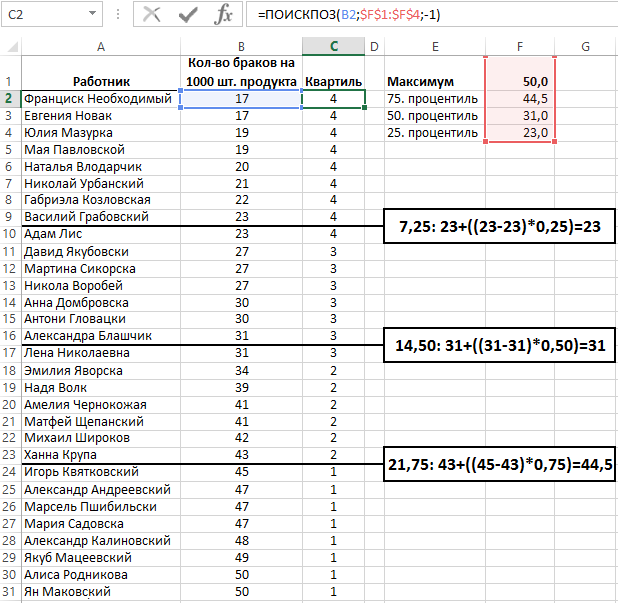Click the Select All corner triangle

[10, 47]
